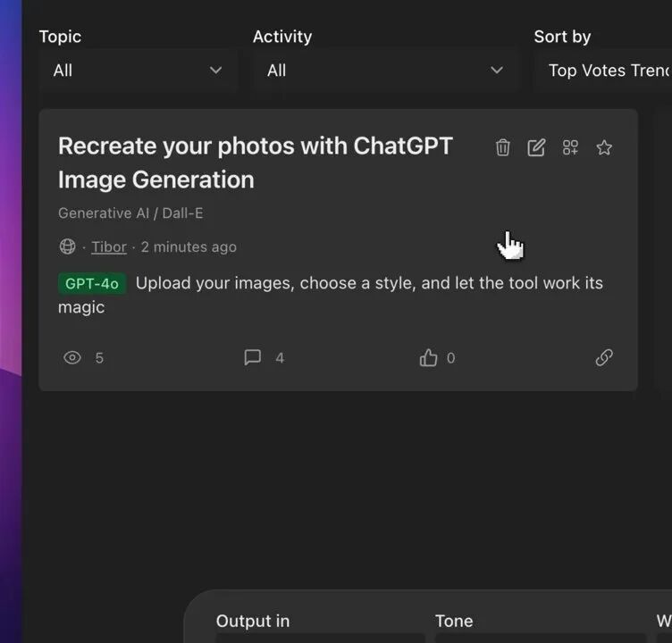Click the Tone label
This screenshot has height=643, width=672.
(x=454, y=622)
